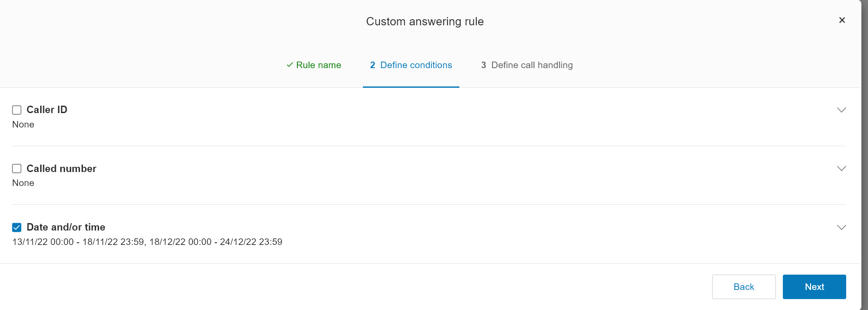Click the Back button

[744, 287]
